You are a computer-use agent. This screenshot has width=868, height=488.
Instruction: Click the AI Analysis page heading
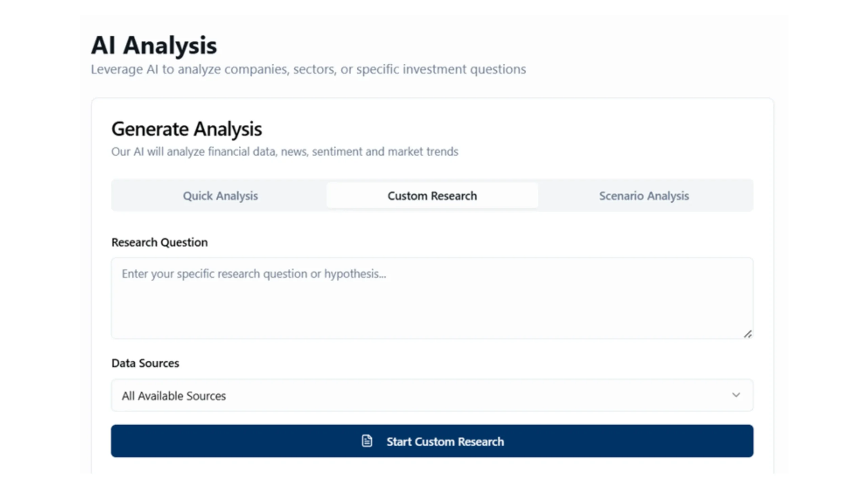pos(154,45)
